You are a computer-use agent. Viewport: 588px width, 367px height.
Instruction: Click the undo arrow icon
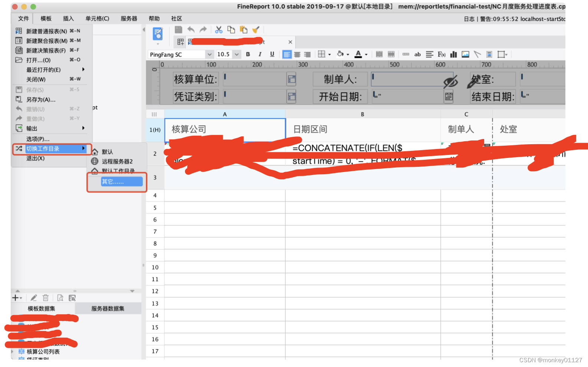pos(191,30)
